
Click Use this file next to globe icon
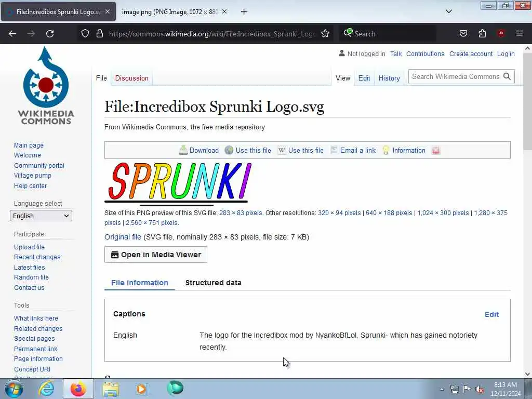click(254, 150)
